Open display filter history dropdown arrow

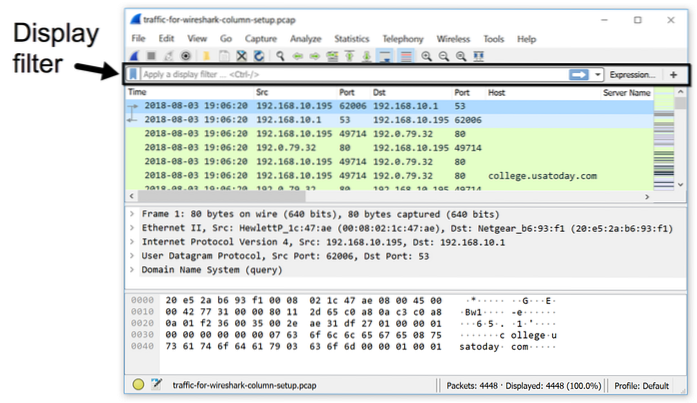598,75
